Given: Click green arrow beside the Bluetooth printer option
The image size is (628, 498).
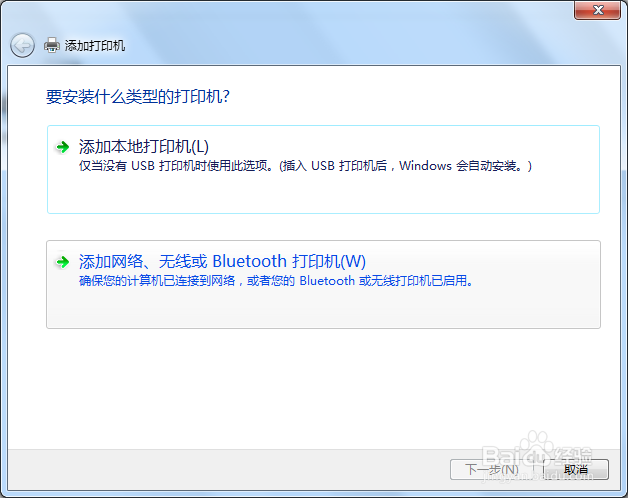Looking at the screenshot, I should coord(62,262).
